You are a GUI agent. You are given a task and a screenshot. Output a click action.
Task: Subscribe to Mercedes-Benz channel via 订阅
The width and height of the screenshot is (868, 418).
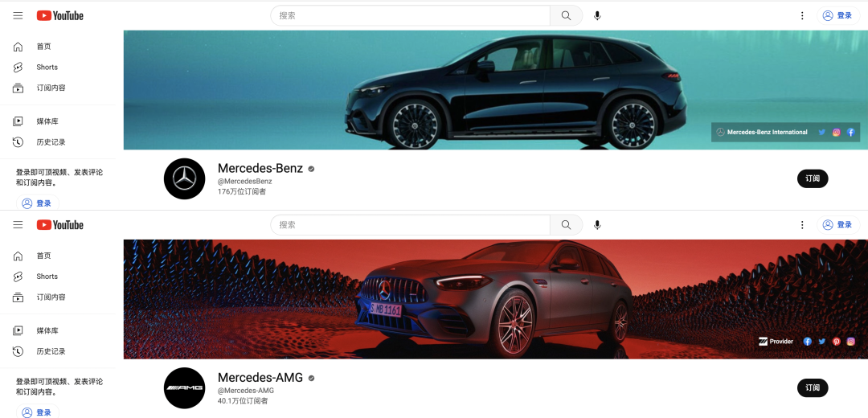813,178
